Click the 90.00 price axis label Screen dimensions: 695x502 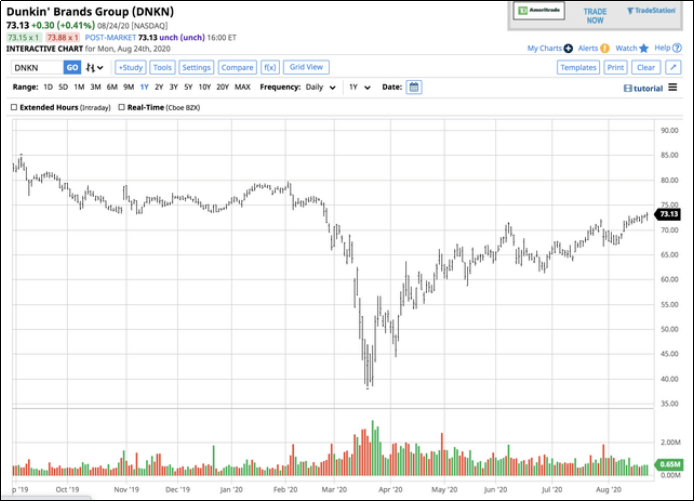click(x=669, y=130)
